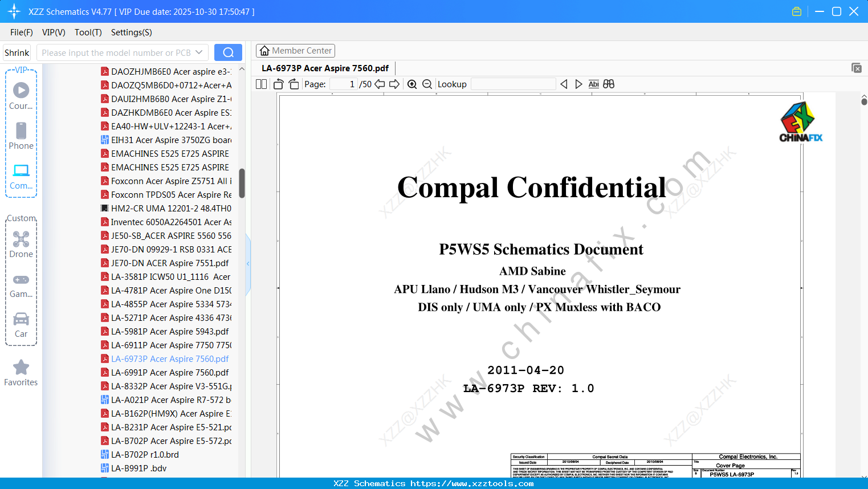This screenshot has height=489, width=868.
Task: Open the File(F) menu
Action: pos(22,32)
